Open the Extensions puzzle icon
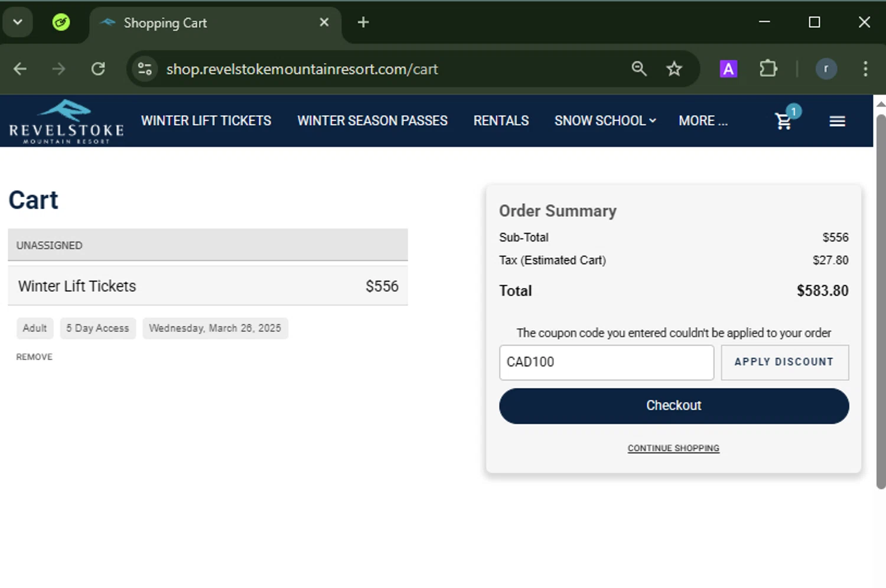Screen dimensions: 886x588 click(768, 68)
